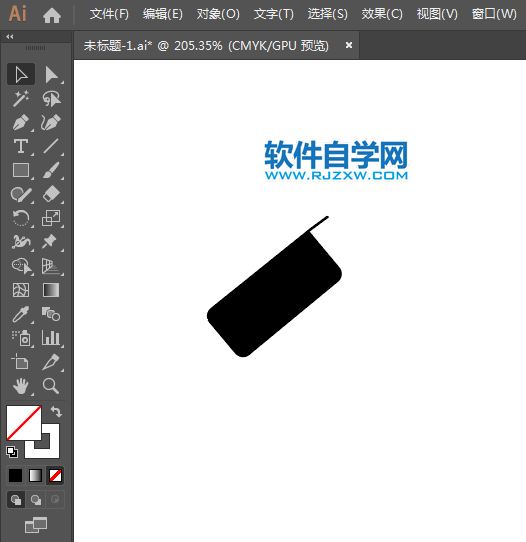526x542 pixels.
Task: Choose the Shaper tool
Action: 21,194
